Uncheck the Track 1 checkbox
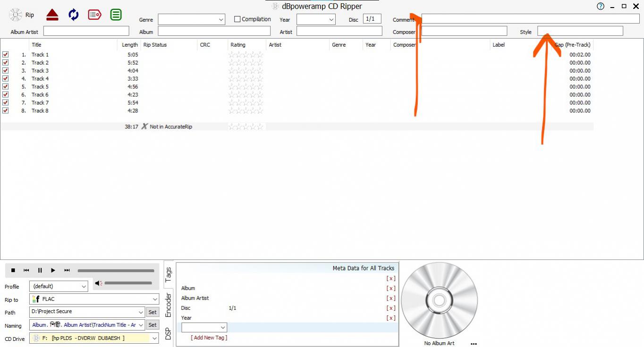Image resolution: width=644 pixels, height=347 pixels. tap(6, 55)
